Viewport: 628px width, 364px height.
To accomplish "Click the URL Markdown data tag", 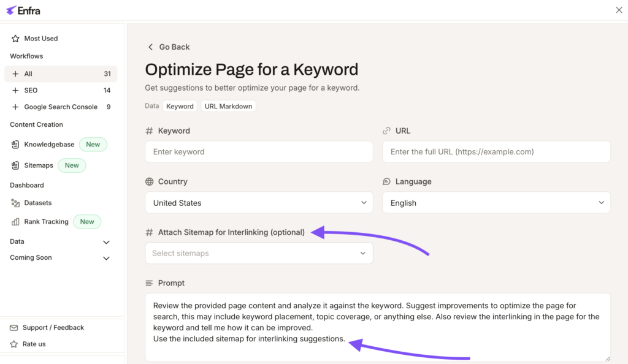I will coord(228,106).
